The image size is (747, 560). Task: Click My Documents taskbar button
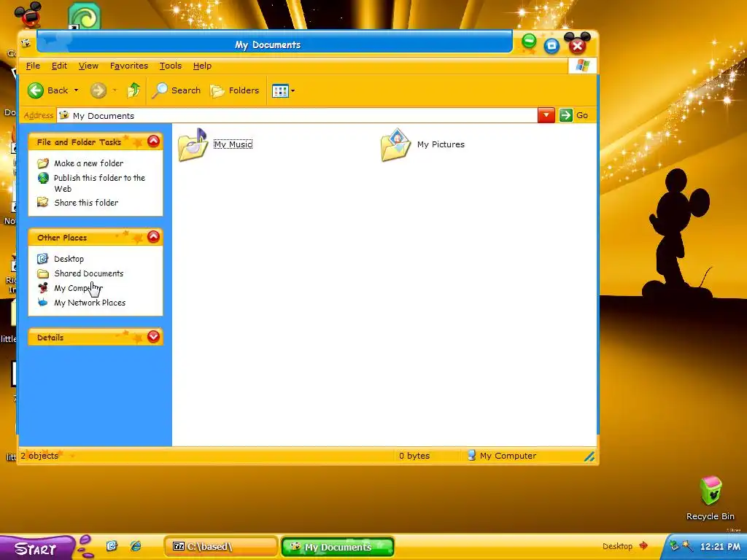pyautogui.click(x=338, y=547)
